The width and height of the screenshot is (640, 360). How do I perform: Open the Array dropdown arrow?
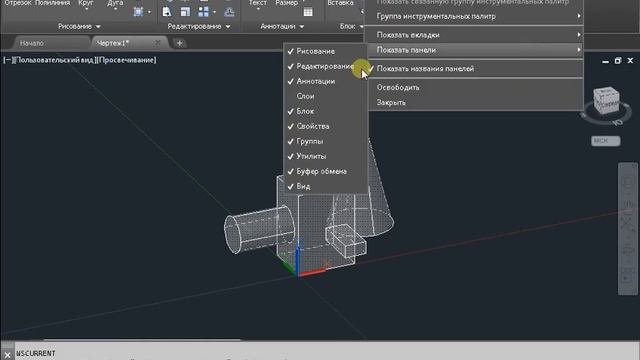214,12
